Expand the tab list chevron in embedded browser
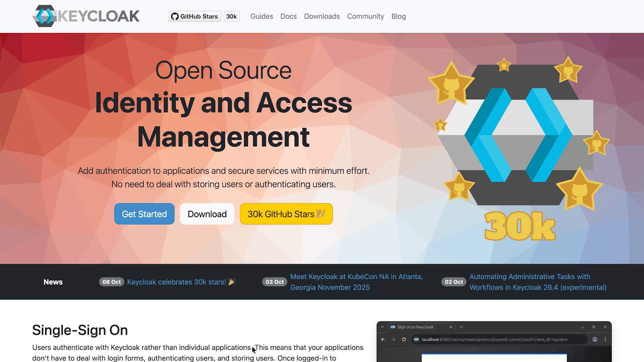The width and height of the screenshot is (644, 362). pyautogui.click(x=382, y=327)
